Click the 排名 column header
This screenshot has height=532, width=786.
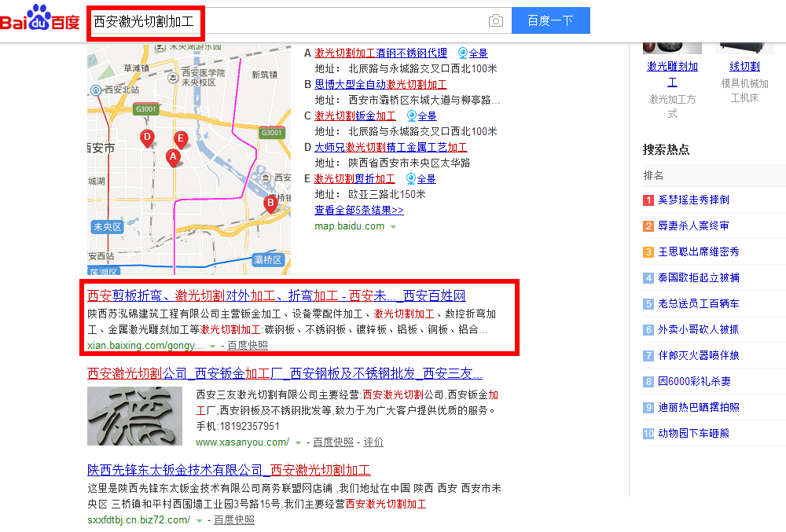(x=653, y=176)
